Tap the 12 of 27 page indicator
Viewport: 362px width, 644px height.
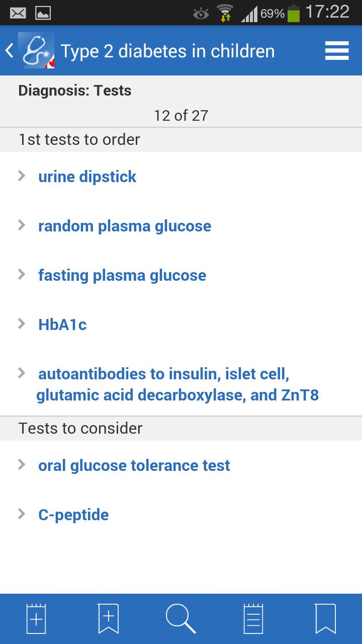pyautogui.click(x=180, y=116)
